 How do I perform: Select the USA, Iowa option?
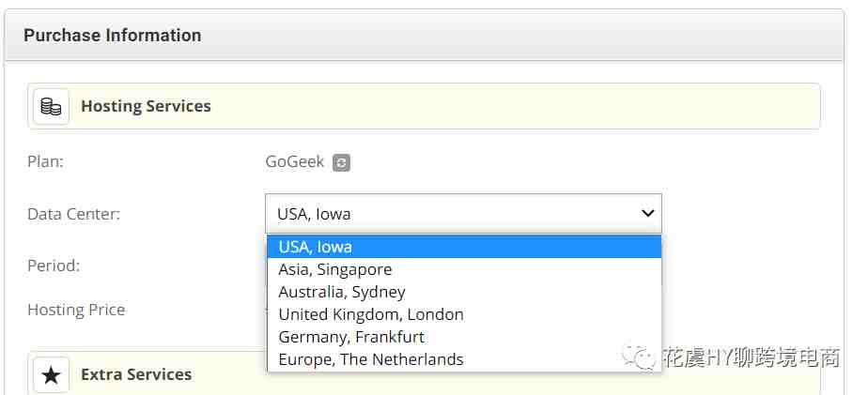[x=464, y=247]
